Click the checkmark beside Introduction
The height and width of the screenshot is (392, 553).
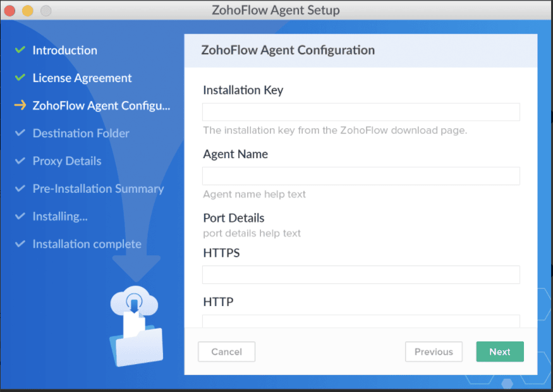click(x=20, y=50)
